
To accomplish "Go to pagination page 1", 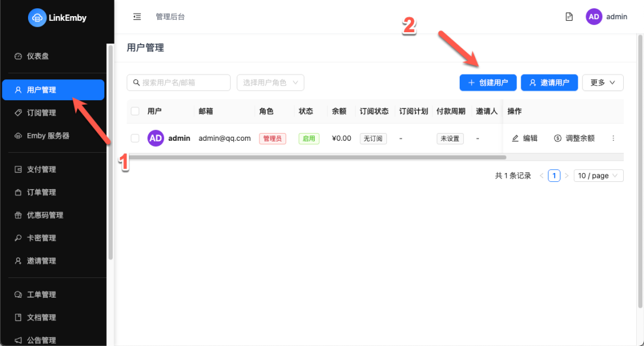I will [554, 176].
